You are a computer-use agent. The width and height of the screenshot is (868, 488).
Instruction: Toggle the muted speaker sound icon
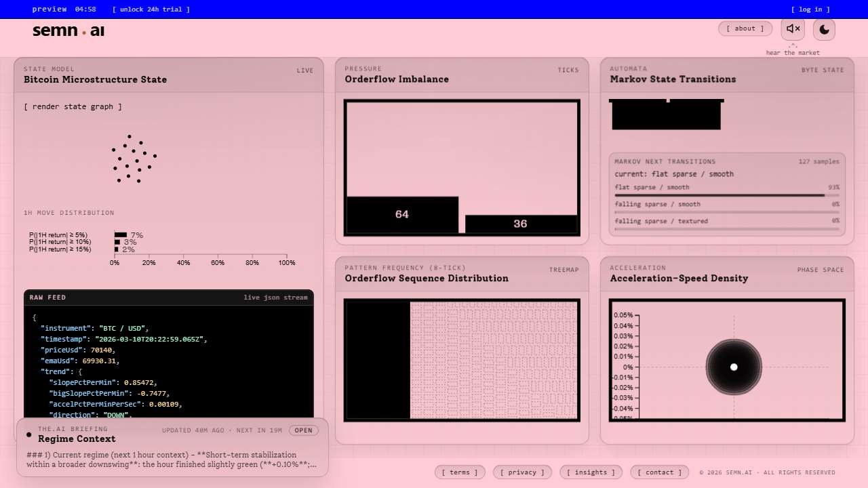coord(793,29)
